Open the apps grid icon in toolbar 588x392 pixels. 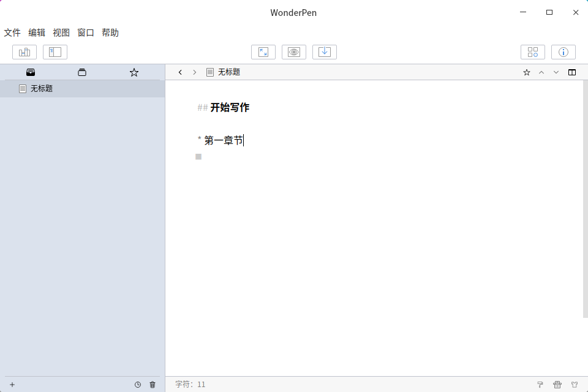[533, 52]
